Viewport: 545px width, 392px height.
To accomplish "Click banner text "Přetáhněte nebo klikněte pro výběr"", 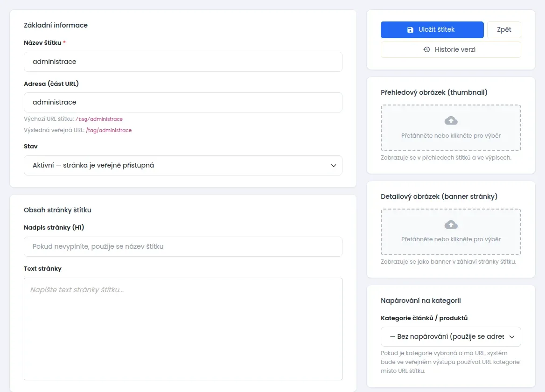I will tap(451, 239).
